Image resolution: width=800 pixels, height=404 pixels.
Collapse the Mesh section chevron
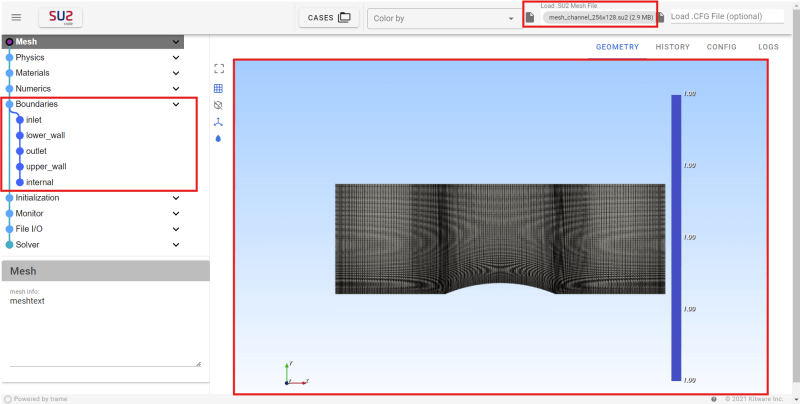176,42
